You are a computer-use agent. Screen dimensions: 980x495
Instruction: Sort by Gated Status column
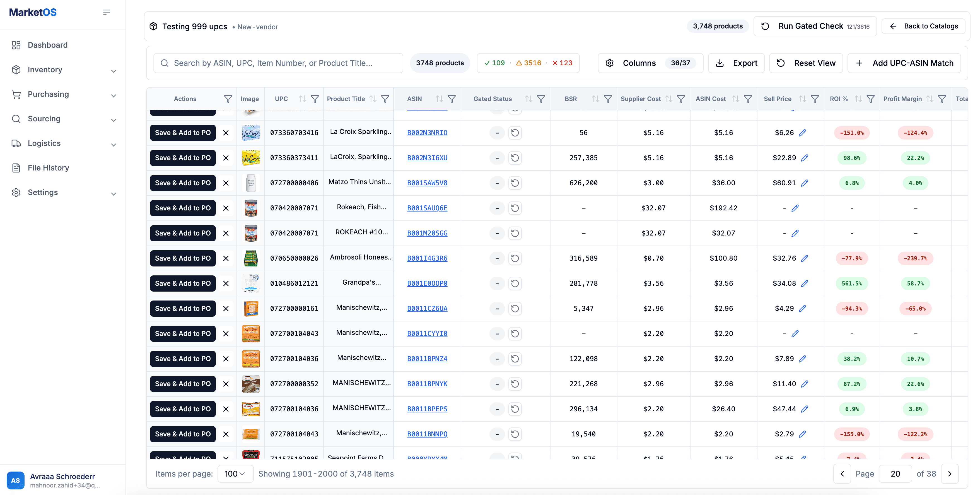click(x=529, y=99)
